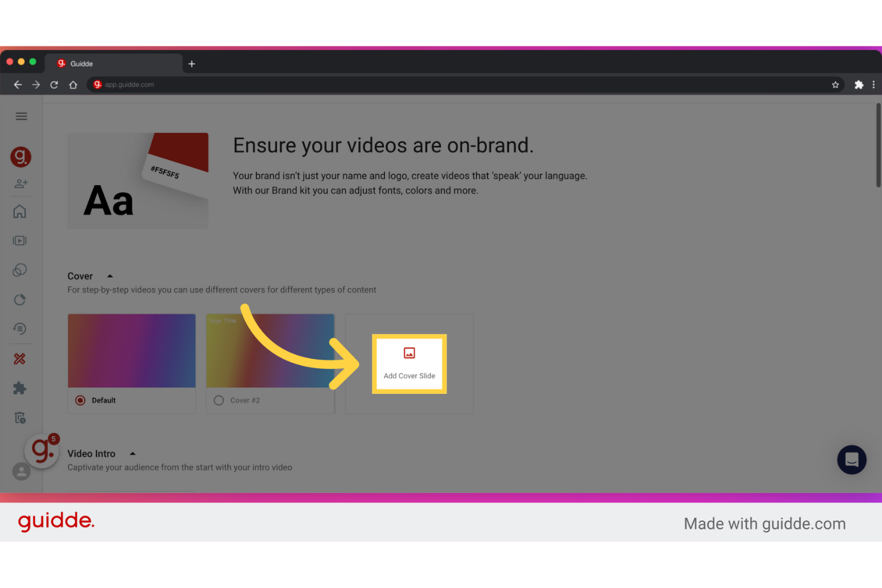Open the insights pie chart icon
882x588 pixels.
coord(20,300)
